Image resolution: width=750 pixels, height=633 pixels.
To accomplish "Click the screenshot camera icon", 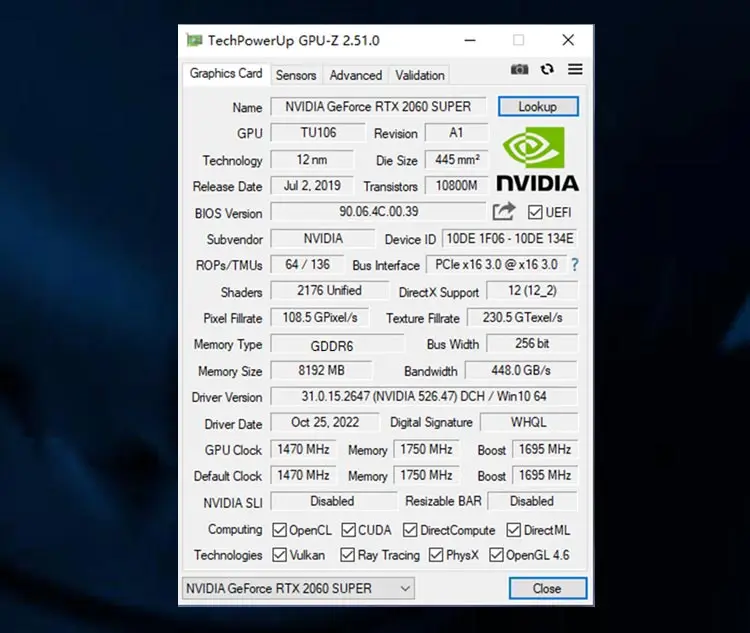I will [519, 69].
